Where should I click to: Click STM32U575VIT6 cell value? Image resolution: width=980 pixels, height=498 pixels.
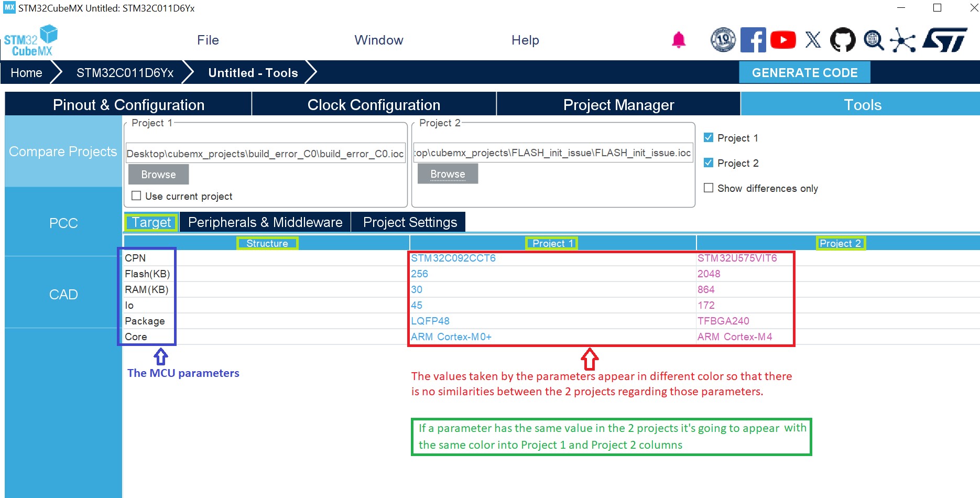coord(737,258)
